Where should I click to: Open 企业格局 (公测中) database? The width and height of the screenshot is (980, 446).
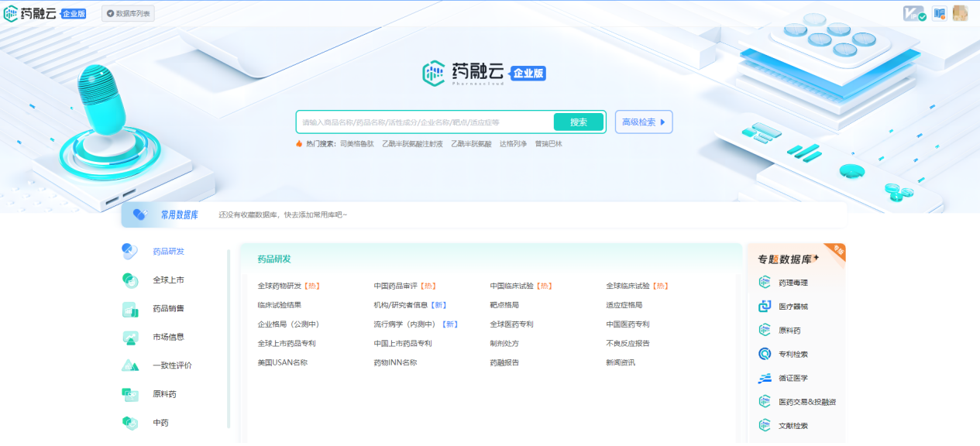tap(289, 324)
